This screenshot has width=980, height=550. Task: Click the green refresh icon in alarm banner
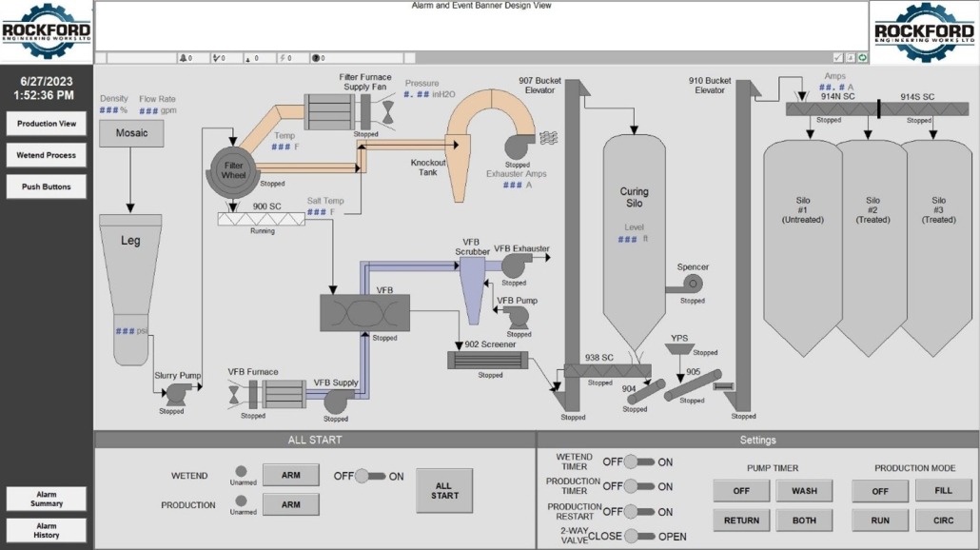pos(863,57)
